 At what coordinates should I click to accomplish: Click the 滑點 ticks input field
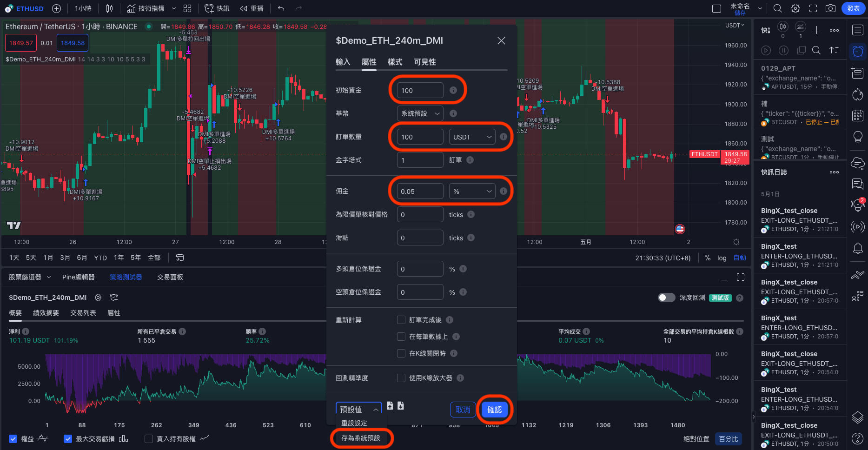tap(420, 238)
